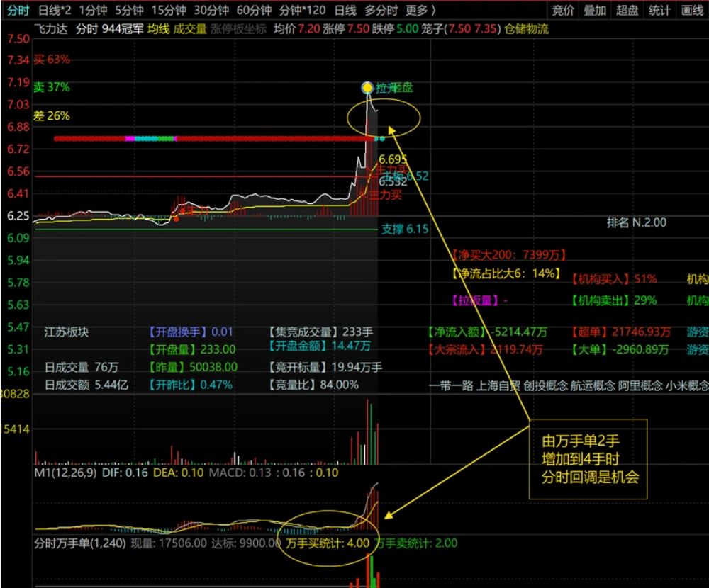
Task: Switch to the 5分钟 chart tab
Action: (x=129, y=10)
